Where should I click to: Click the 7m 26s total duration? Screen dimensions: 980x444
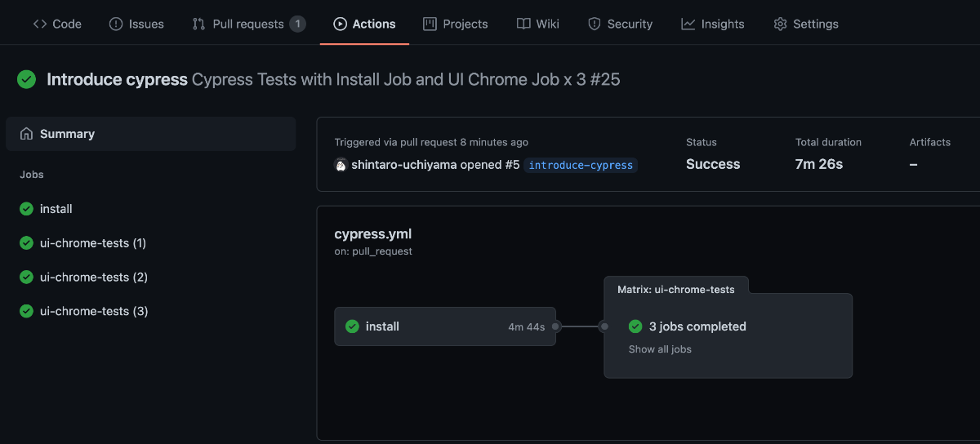tap(819, 164)
